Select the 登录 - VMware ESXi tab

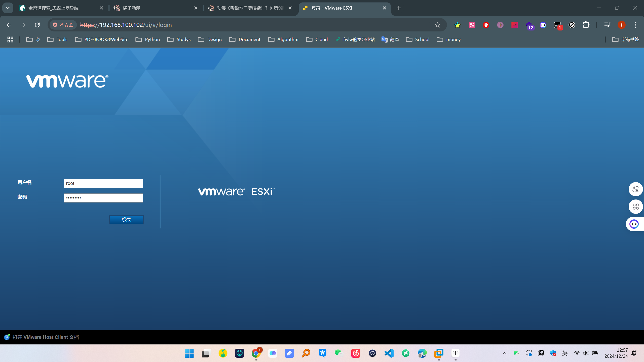pos(344,8)
